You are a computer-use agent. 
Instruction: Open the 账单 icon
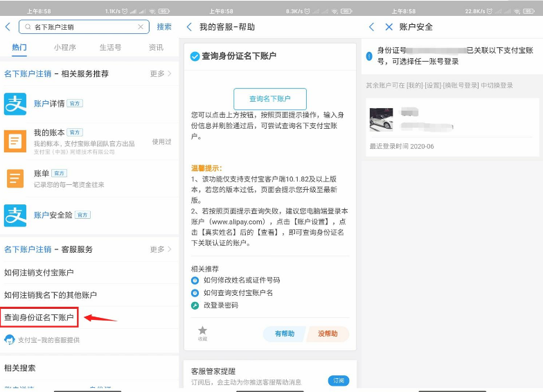coord(15,179)
